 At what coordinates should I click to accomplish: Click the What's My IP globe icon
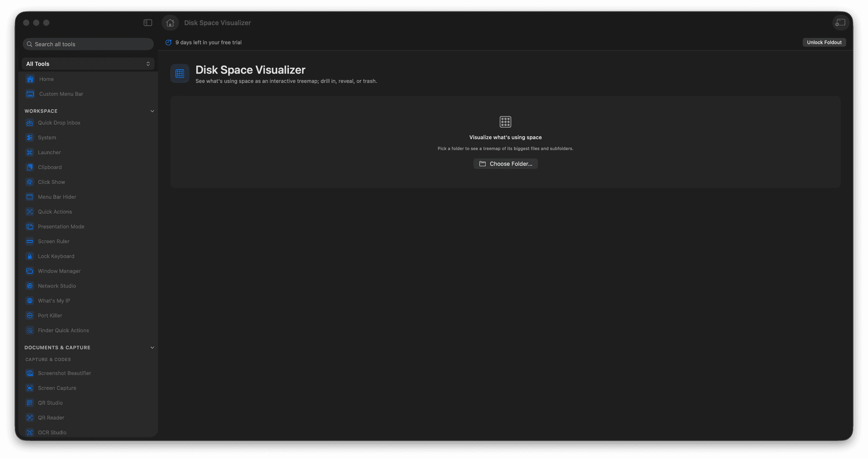pos(30,301)
